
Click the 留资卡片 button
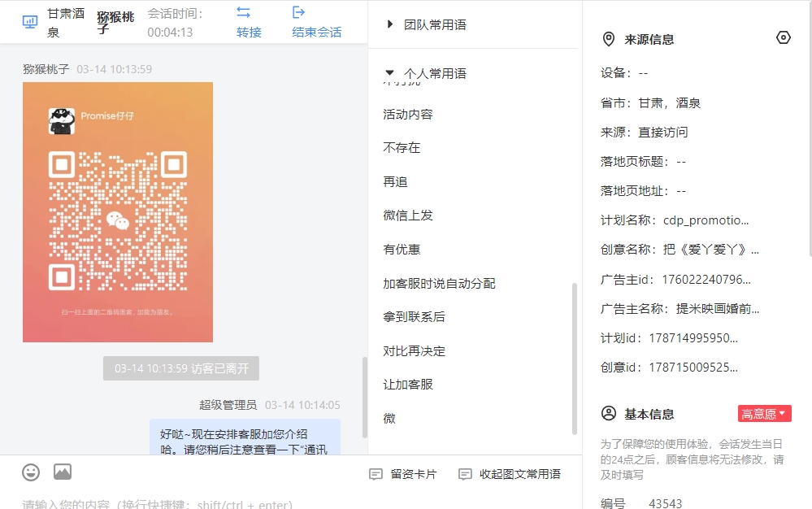click(403, 474)
